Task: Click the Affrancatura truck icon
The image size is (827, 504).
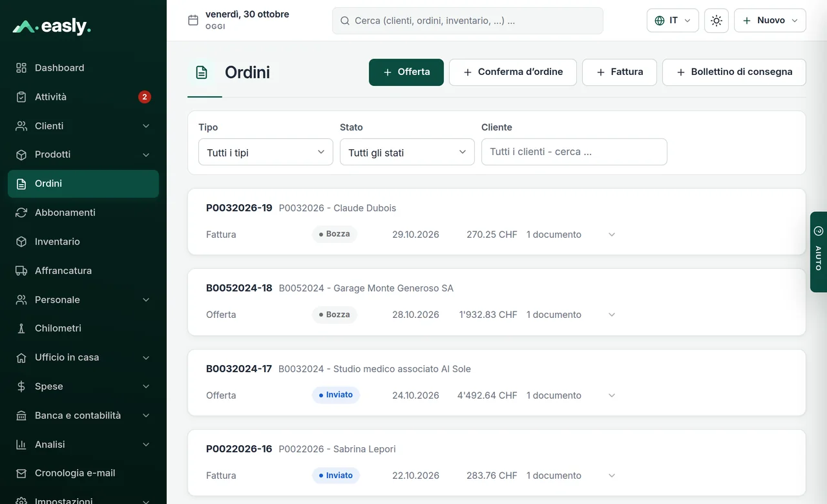Action: tap(21, 271)
